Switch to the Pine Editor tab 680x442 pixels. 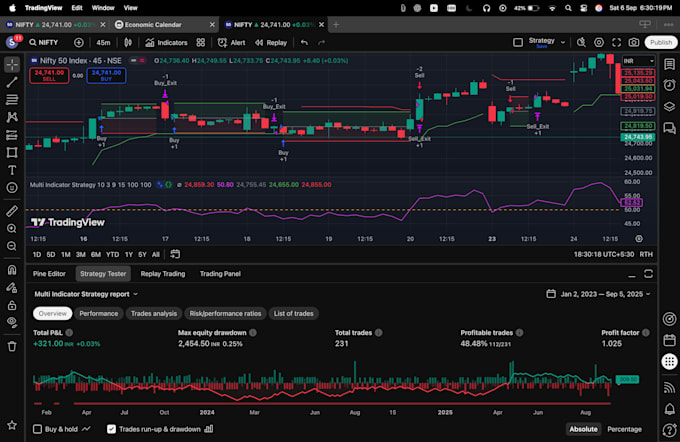(49, 273)
